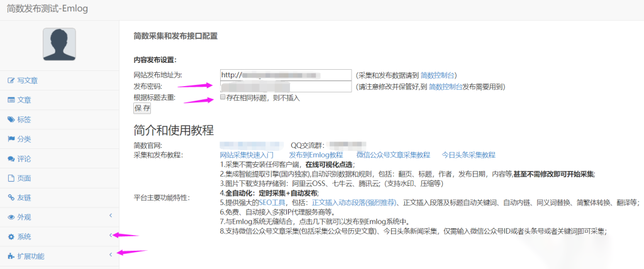
Task: Expand the 系统 menu chevron
Action: pyautogui.click(x=111, y=235)
